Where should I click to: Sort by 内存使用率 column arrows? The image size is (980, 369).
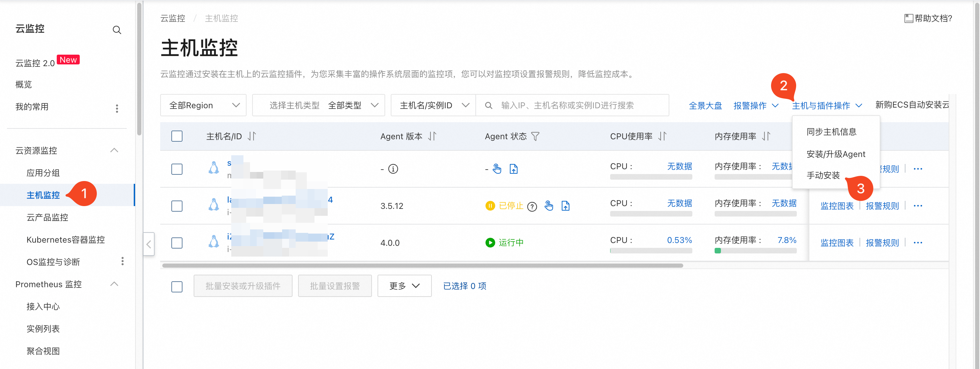(766, 136)
